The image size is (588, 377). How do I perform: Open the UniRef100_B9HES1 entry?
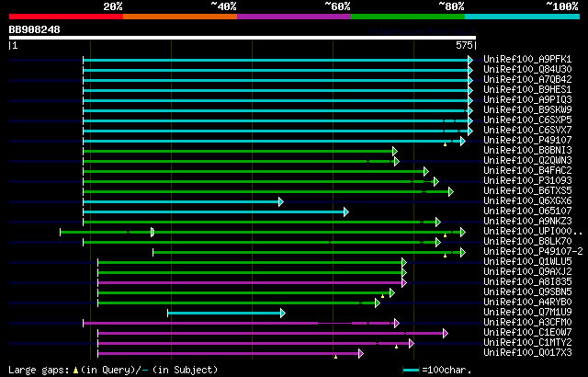pyautogui.click(x=527, y=90)
